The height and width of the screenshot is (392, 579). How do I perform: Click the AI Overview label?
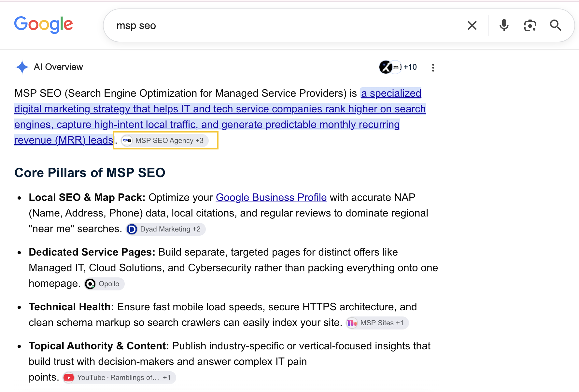(58, 67)
